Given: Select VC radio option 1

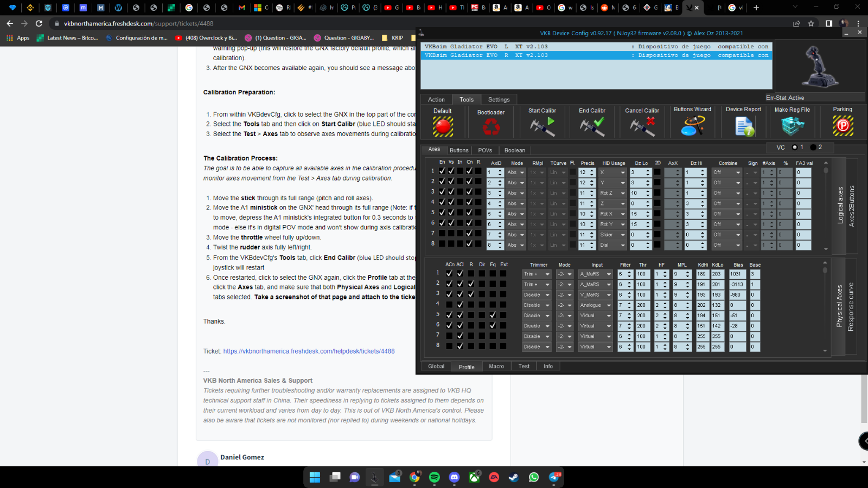Looking at the screenshot, I should pyautogui.click(x=795, y=147).
